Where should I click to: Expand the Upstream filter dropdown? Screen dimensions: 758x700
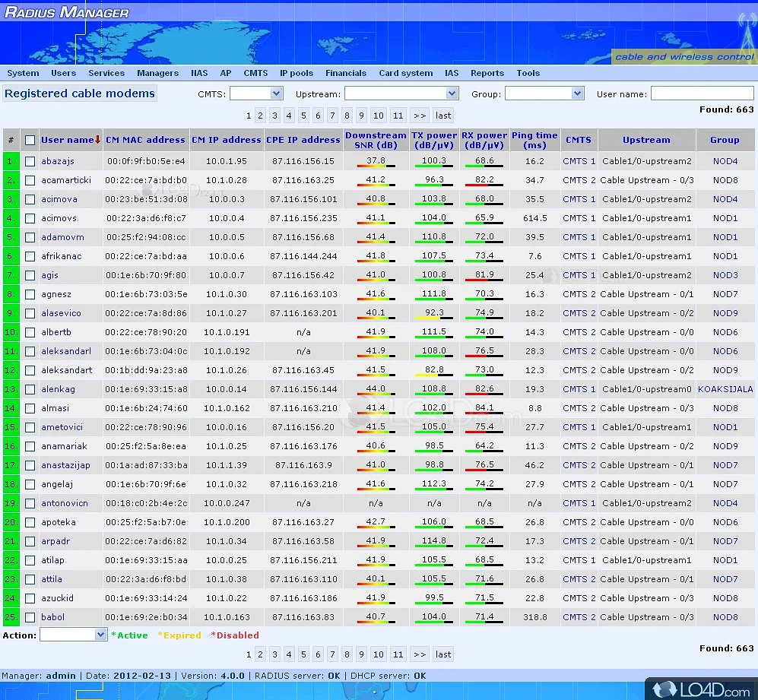[401, 93]
